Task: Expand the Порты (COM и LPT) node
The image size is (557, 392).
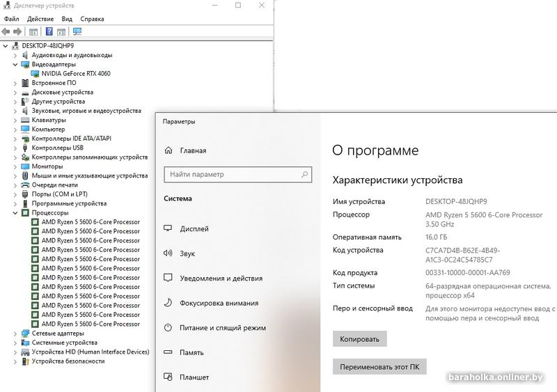Action: tap(15, 194)
